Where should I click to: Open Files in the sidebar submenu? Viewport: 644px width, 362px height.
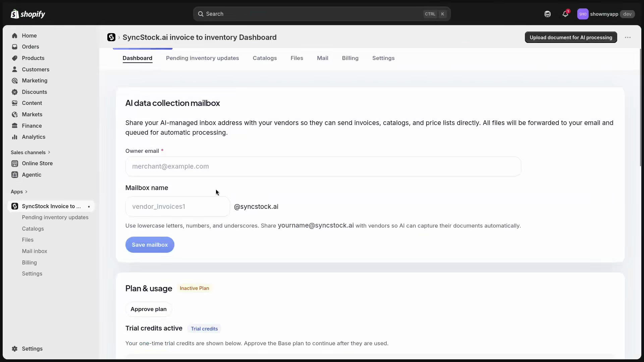[x=28, y=240]
